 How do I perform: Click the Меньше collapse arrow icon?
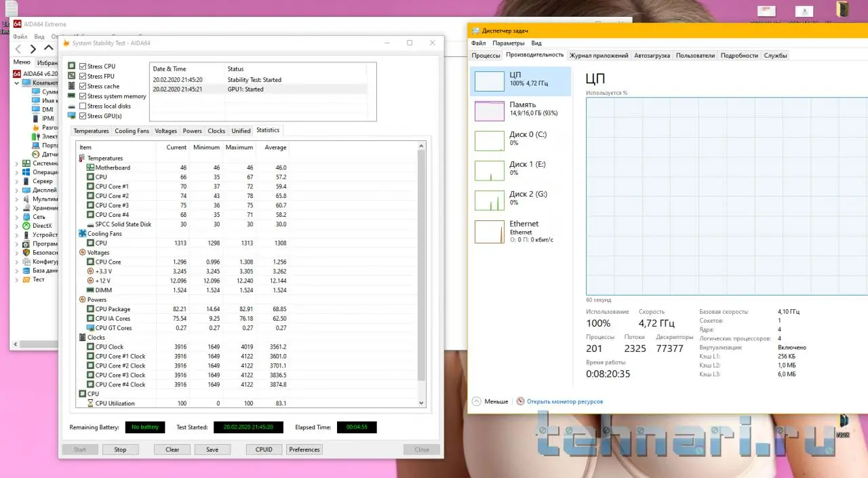pos(476,401)
